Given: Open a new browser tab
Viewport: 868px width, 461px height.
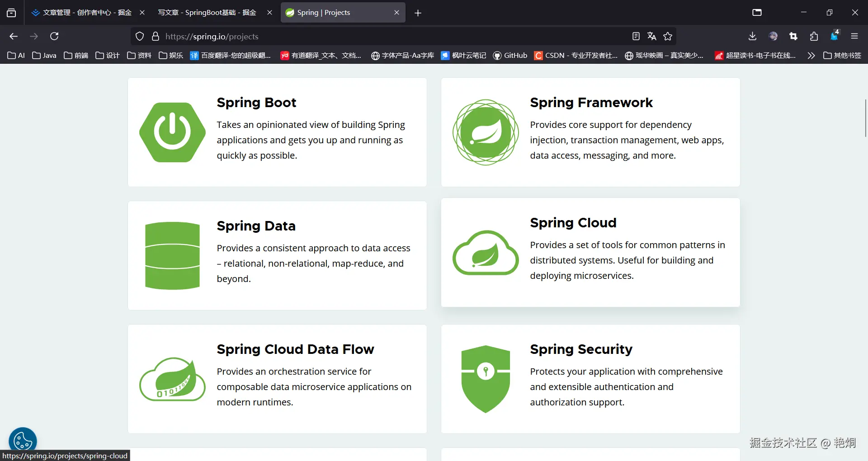Looking at the screenshot, I should (x=418, y=13).
